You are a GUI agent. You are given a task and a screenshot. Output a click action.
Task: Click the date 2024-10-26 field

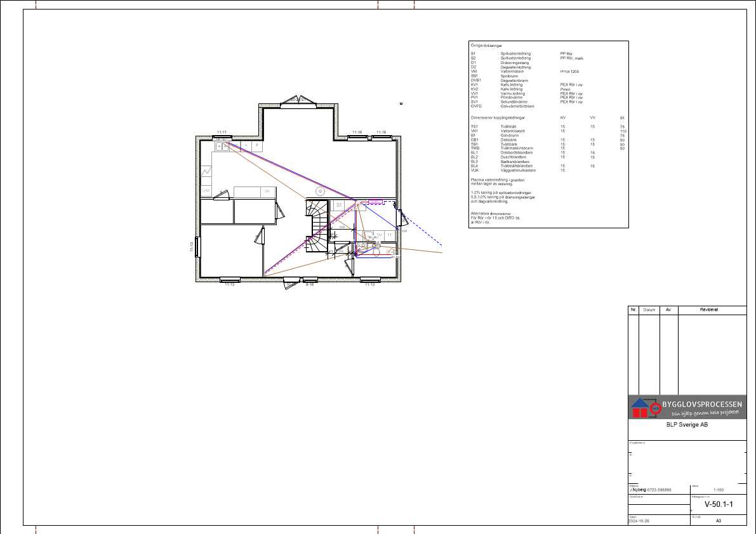tap(640, 521)
